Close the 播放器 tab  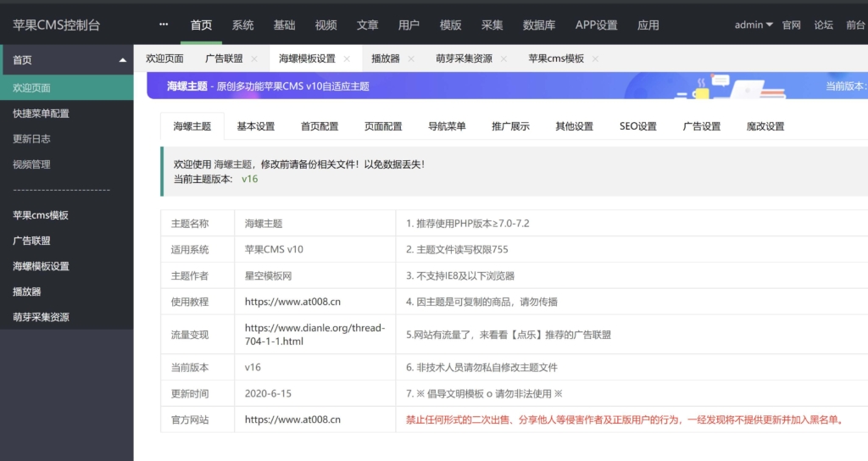pos(411,59)
